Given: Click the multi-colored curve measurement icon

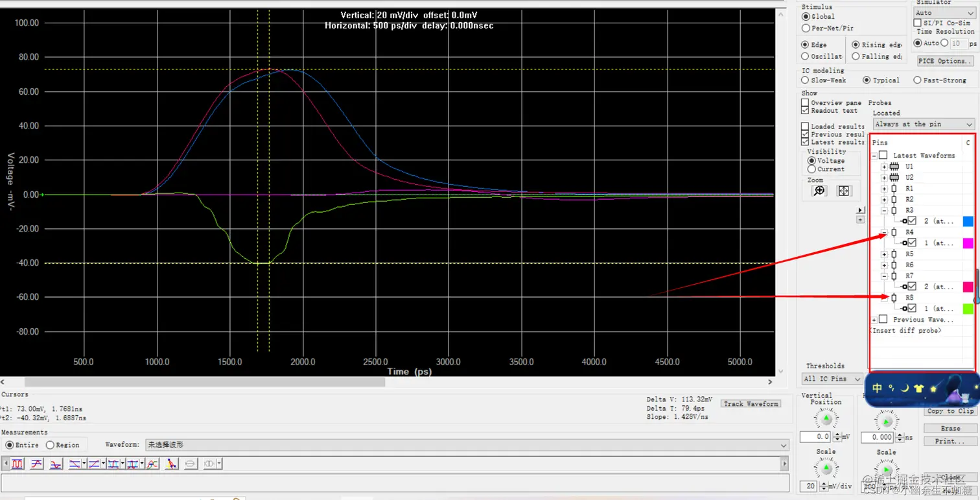Looking at the screenshot, I should tap(152, 464).
